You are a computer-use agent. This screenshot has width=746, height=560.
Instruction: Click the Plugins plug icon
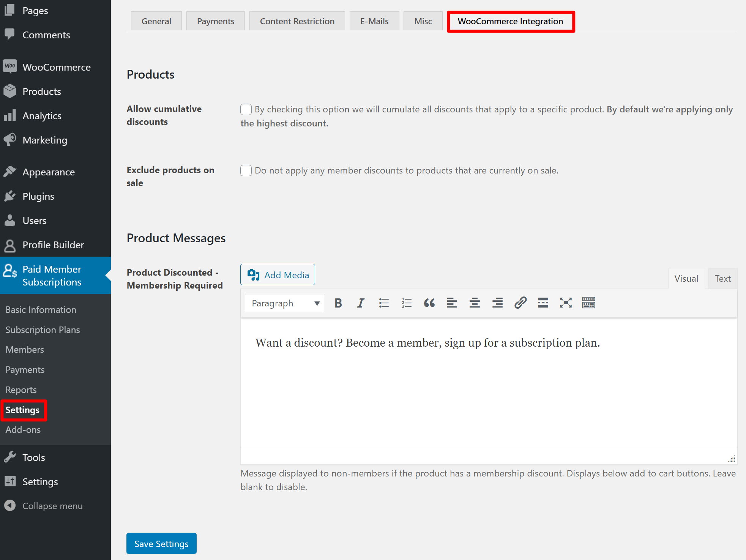[x=10, y=196]
